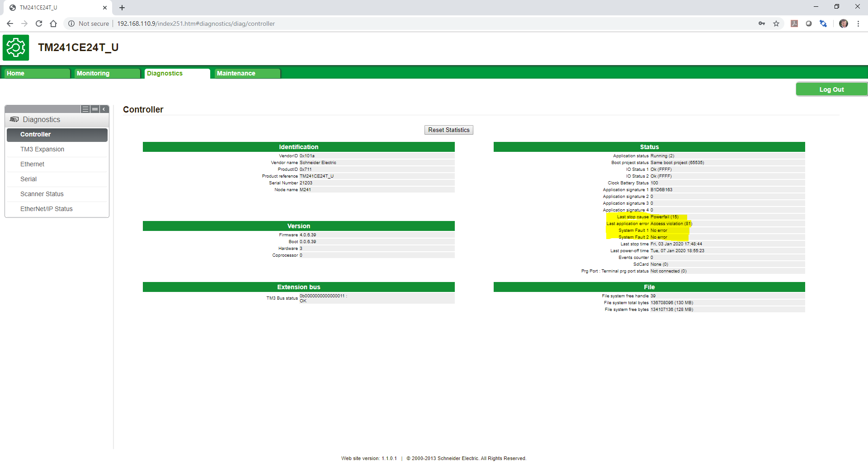This screenshot has height=470, width=868.
Task: Click the compact list view icon in sidebar header
Action: click(x=95, y=109)
